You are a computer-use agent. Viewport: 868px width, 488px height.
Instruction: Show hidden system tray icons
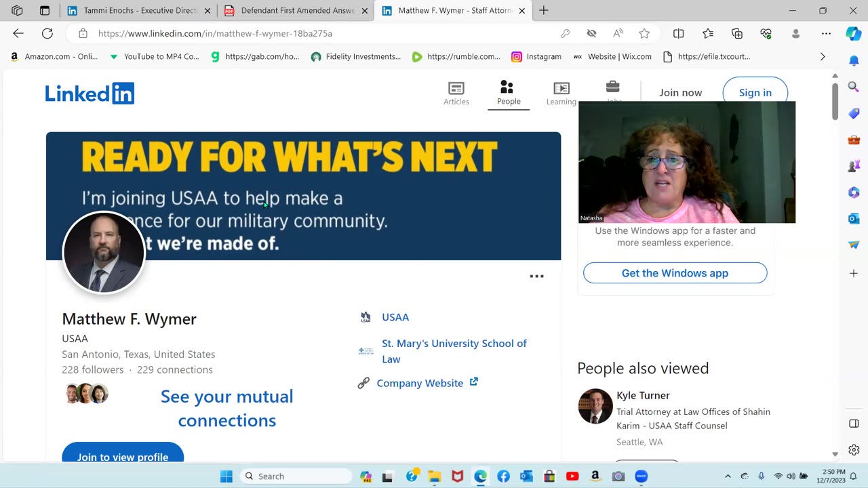pos(728,476)
